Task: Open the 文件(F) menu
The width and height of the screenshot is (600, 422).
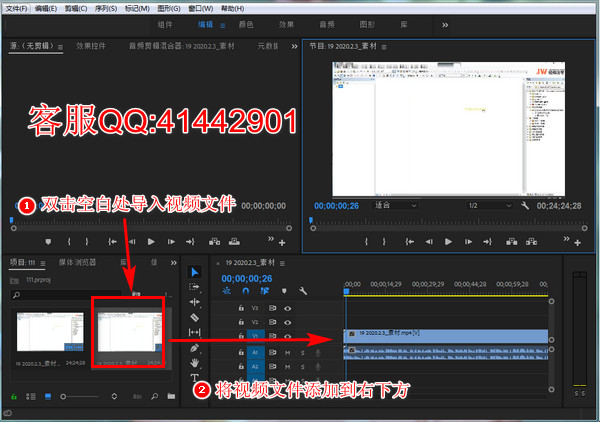Action: (17, 8)
